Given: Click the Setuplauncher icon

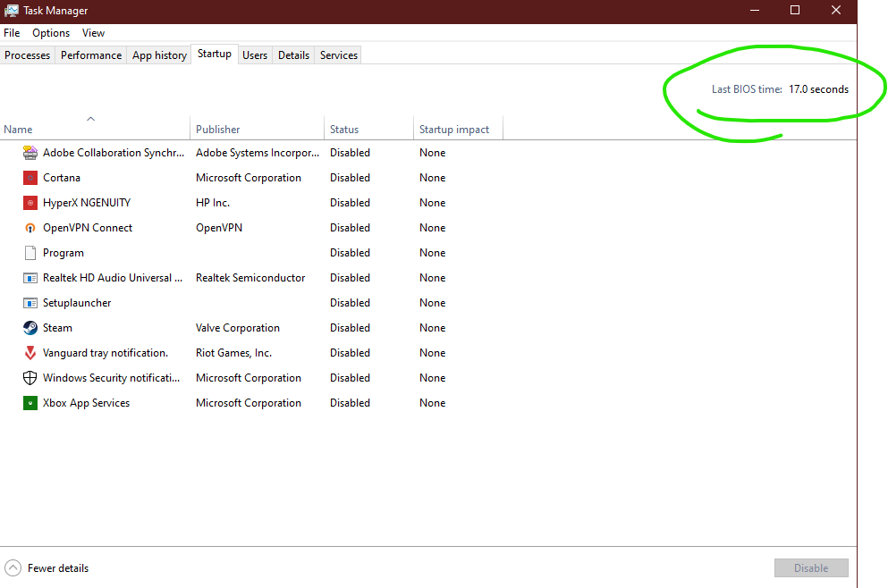Looking at the screenshot, I should click(30, 303).
